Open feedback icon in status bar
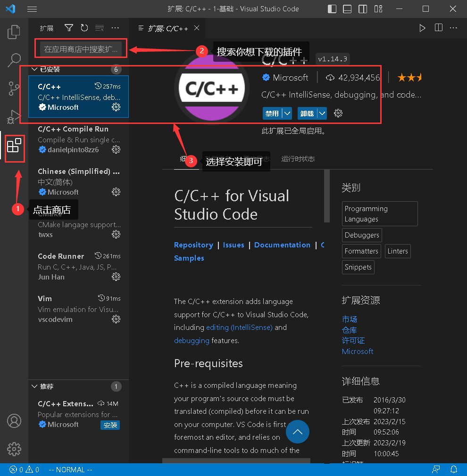 pyautogui.click(x=436, y=469)
